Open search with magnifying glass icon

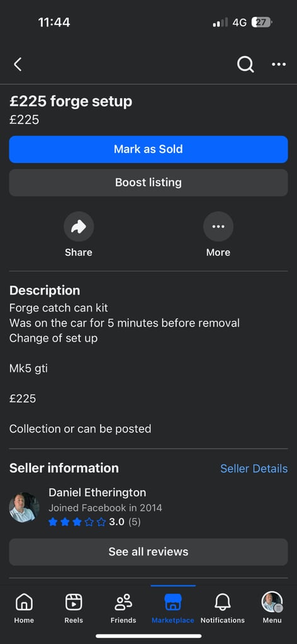click(x=245, y=65)
